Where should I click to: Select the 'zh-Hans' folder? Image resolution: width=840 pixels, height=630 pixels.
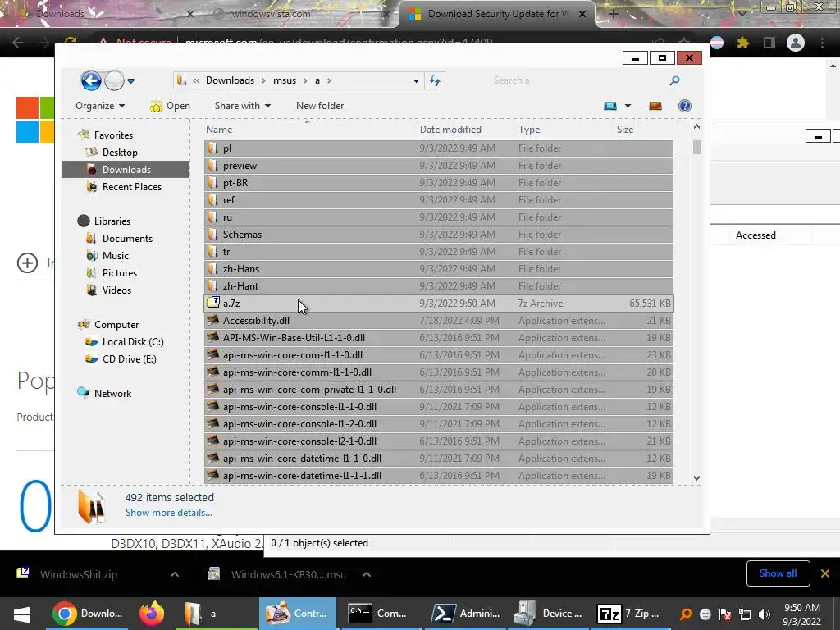tap(439, 268)
